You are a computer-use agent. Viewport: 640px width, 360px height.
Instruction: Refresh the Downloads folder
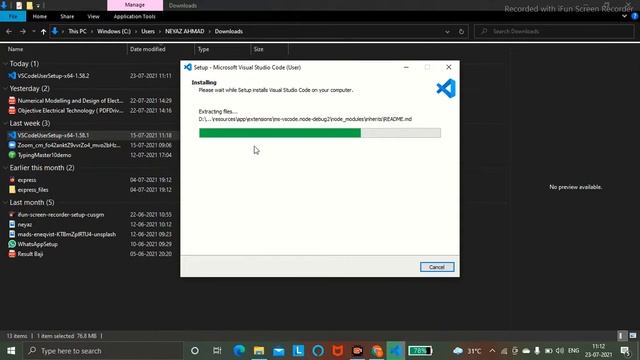[461, 31]
